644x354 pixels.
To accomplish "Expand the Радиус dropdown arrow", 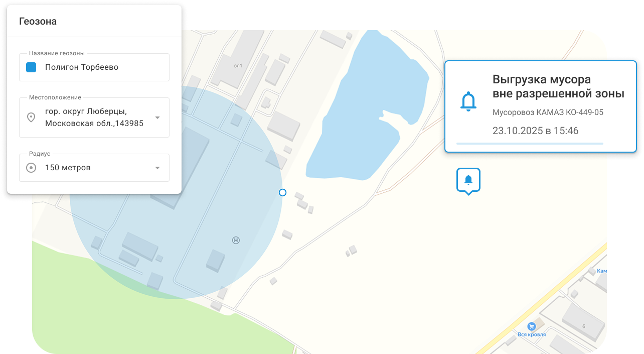I will [157, 168].
